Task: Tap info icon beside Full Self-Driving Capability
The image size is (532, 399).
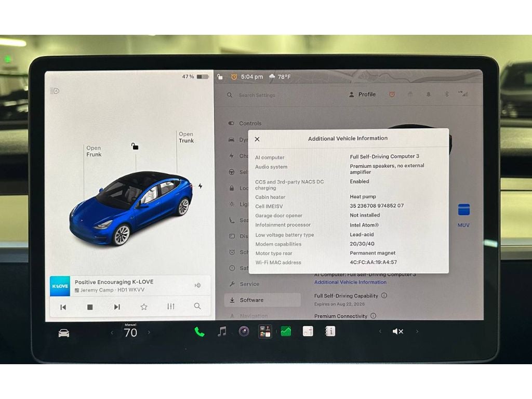Action: [384, 296]
